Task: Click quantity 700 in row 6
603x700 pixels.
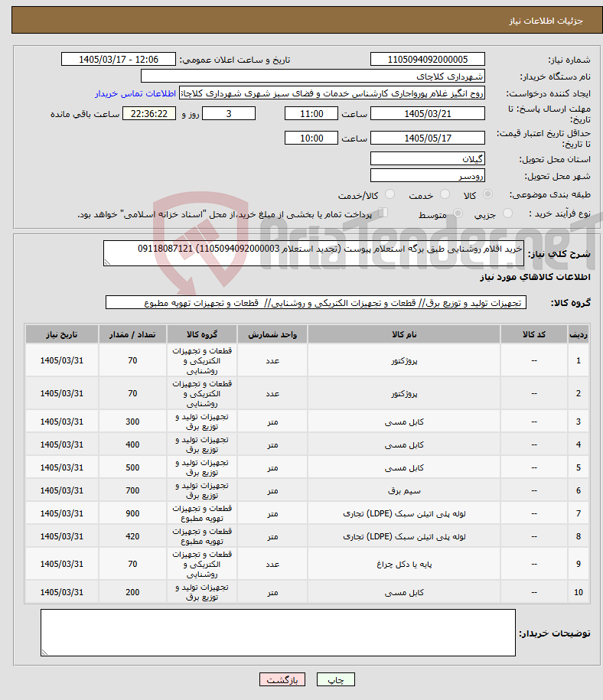Action: [132, 490]
